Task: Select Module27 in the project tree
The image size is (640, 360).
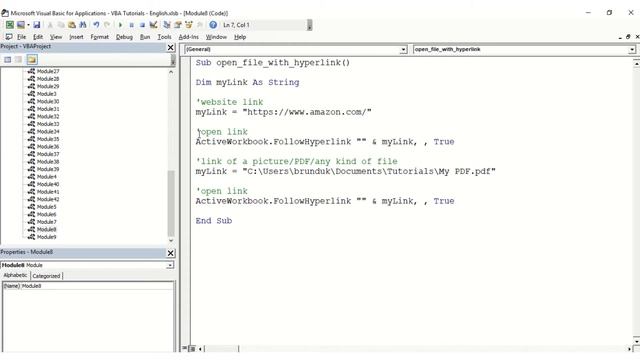Action: 48,71
